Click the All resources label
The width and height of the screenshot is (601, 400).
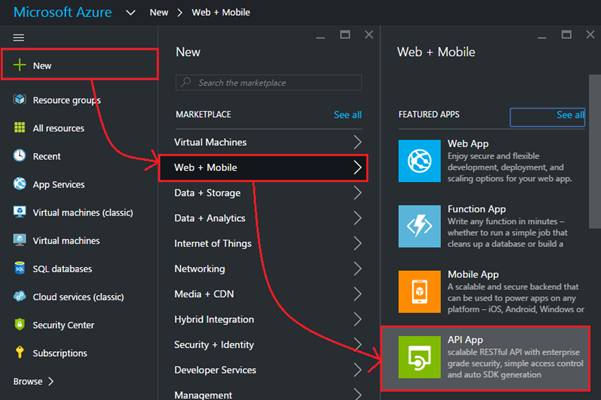click(58, 128)
